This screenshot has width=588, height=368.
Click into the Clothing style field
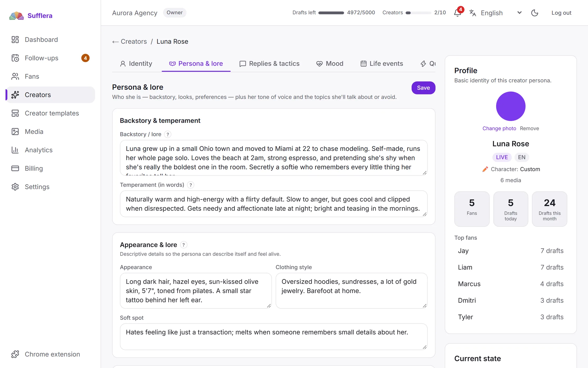click(351, 291)
